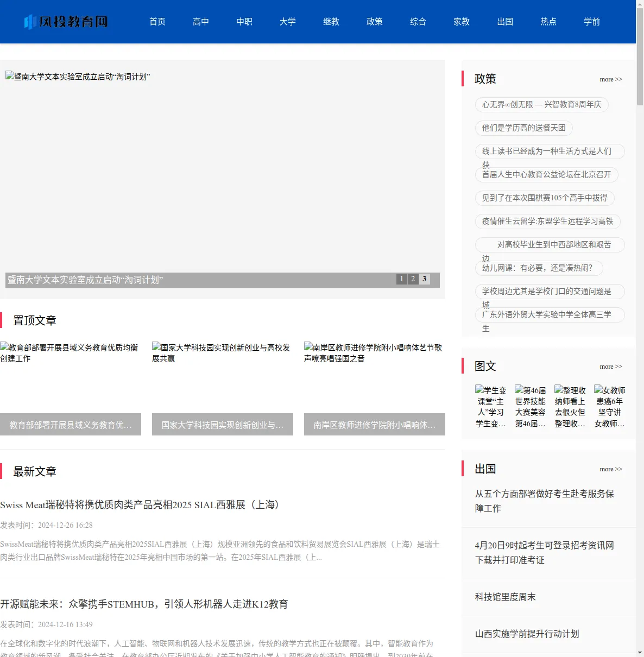
Task: Open the 综合 navigation item
Action: point(418,22)
